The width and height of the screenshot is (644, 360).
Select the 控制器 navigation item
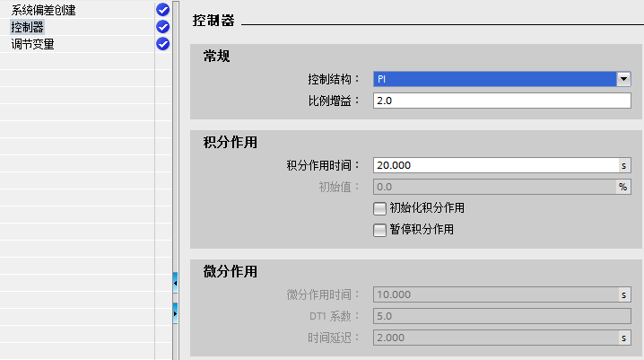27,27
